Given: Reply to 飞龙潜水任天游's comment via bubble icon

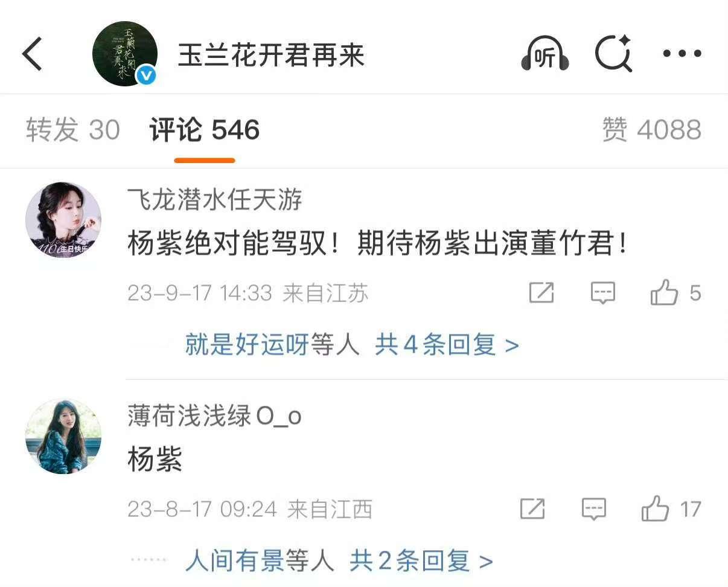Looking at the screenshot, I should point(602,293).
